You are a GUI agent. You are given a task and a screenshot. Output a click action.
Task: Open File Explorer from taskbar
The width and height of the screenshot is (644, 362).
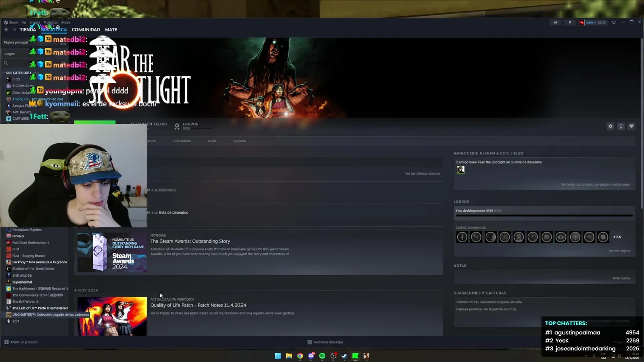coord(289,356)
